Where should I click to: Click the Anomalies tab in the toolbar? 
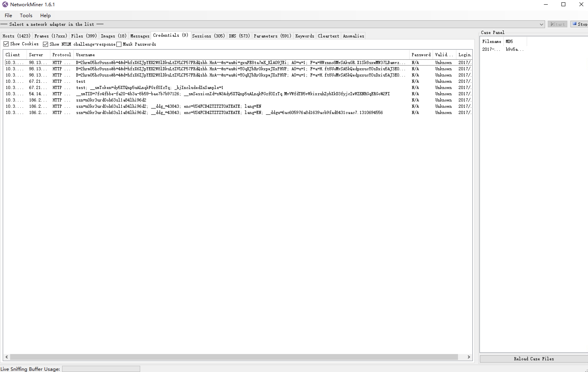point(353,36)
